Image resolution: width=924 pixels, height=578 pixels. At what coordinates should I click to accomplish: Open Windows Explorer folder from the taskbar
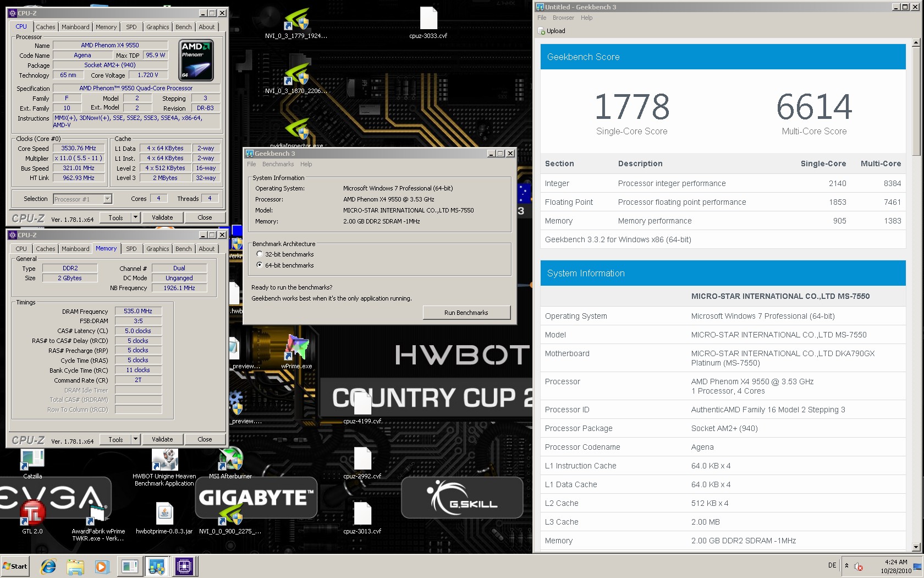tap(75, 566)
